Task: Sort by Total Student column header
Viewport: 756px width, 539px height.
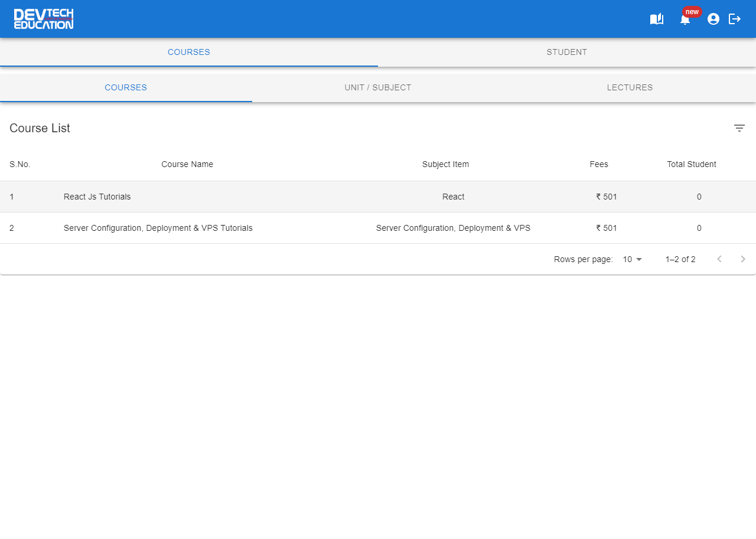Action: (x=692, y=164)
